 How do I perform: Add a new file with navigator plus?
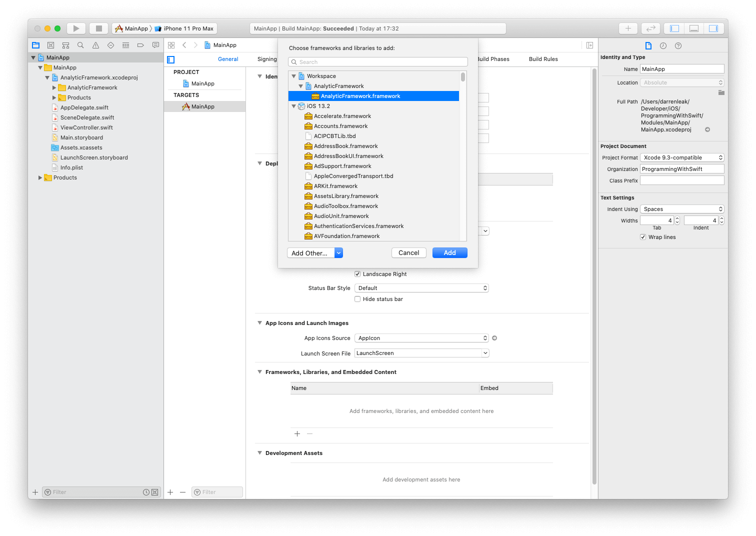(35, 492)
